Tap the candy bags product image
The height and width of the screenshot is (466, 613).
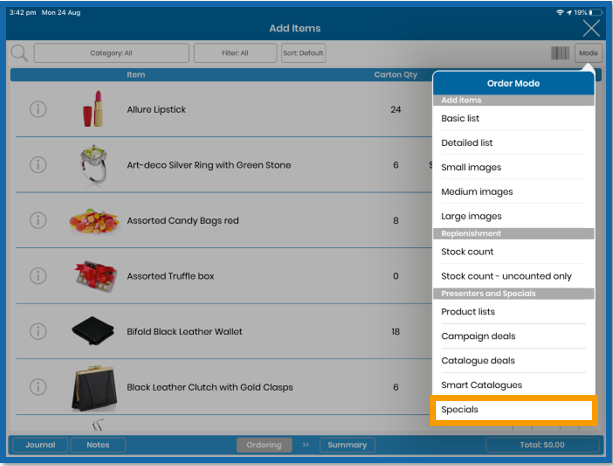point(94,221)
